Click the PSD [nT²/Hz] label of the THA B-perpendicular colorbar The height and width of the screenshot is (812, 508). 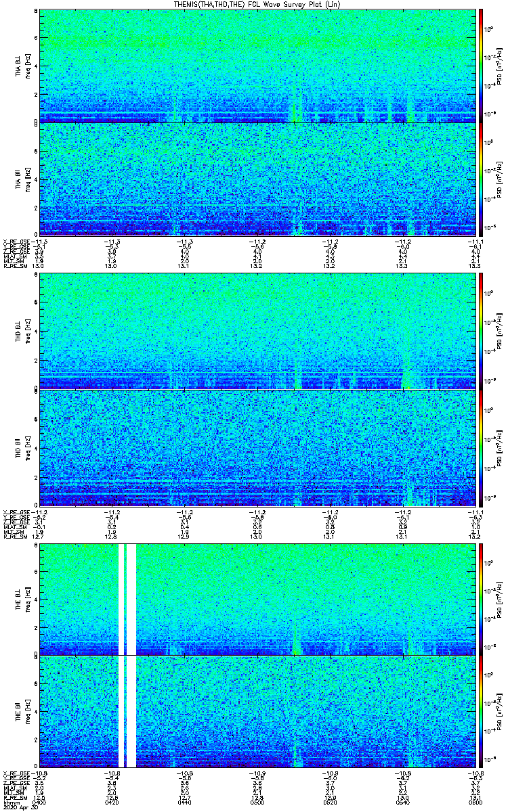[500, 66]
